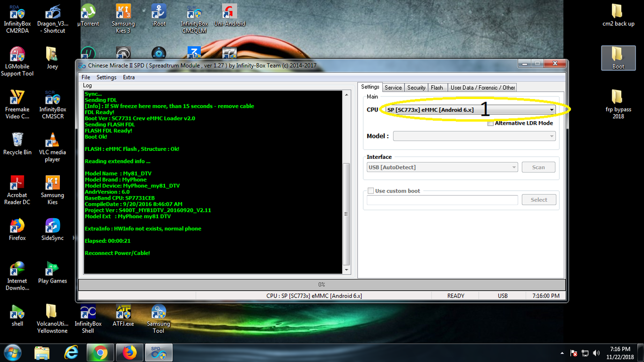Viewport: 644px width, 362px height.
Task: Open the Model dropdown
Action: (474, 136)
